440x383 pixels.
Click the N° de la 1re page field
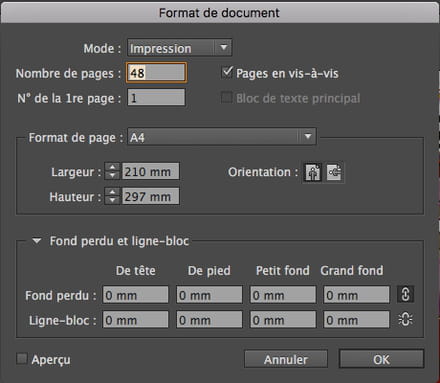tap(156, 98)
